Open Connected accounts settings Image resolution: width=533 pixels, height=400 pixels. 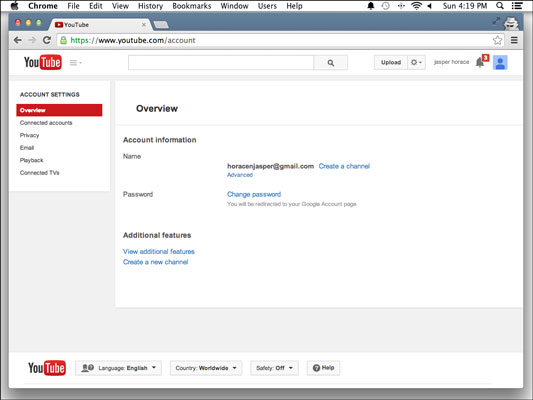pyautogui.click(x=46, y=123)
